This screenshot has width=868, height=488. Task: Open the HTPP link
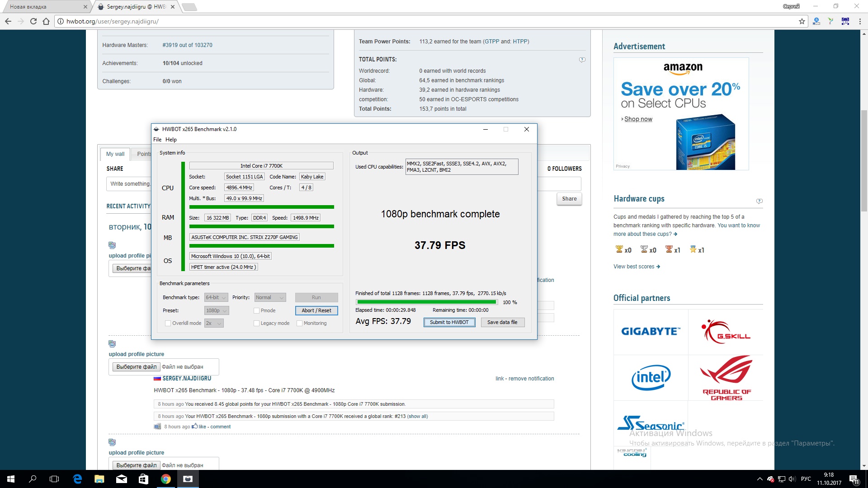tap(520, 42)
